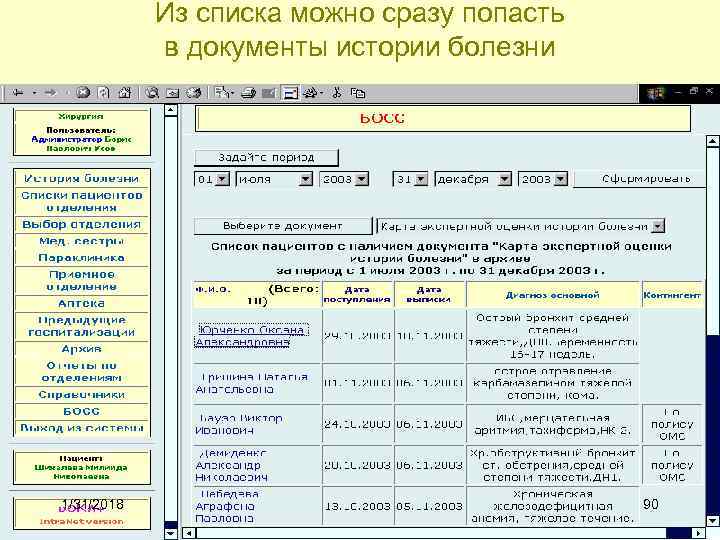Go back with the Back arrow icon
Screen dimensions: 720x540
(18, 93)
